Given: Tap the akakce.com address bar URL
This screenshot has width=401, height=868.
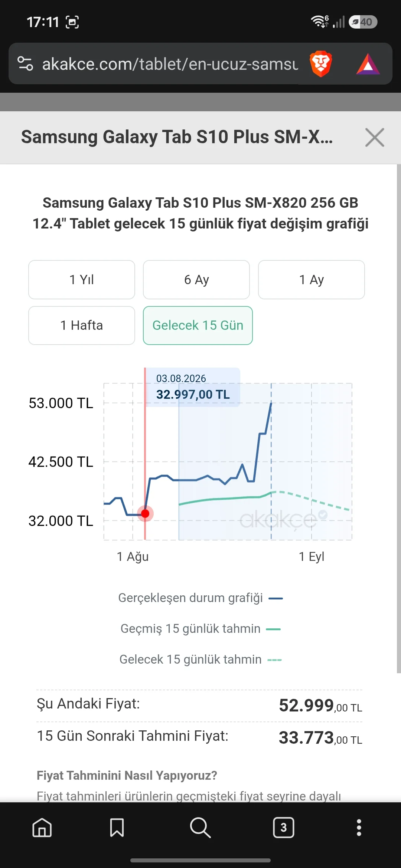Looking at the screenshot, I should coord(170,64).
